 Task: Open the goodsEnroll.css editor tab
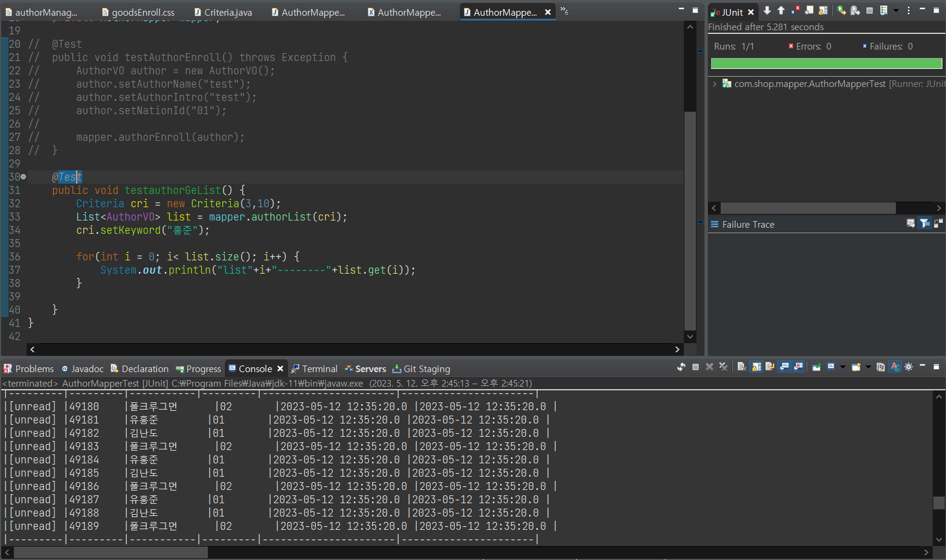(x=138, y=12)
